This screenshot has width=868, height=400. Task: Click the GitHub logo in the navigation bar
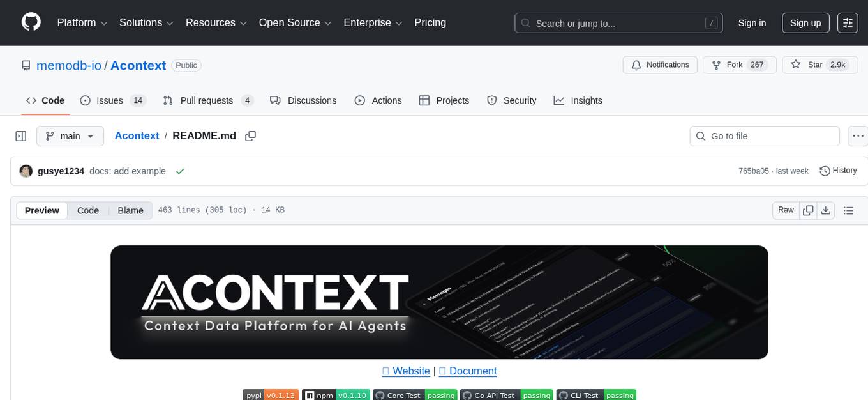click(x=31, y=21)
